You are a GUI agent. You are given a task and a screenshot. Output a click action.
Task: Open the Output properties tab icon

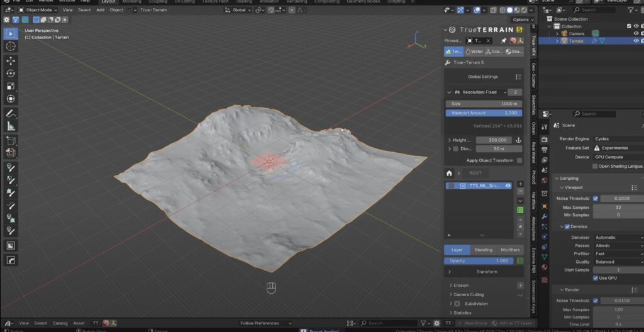coord(544,150)
